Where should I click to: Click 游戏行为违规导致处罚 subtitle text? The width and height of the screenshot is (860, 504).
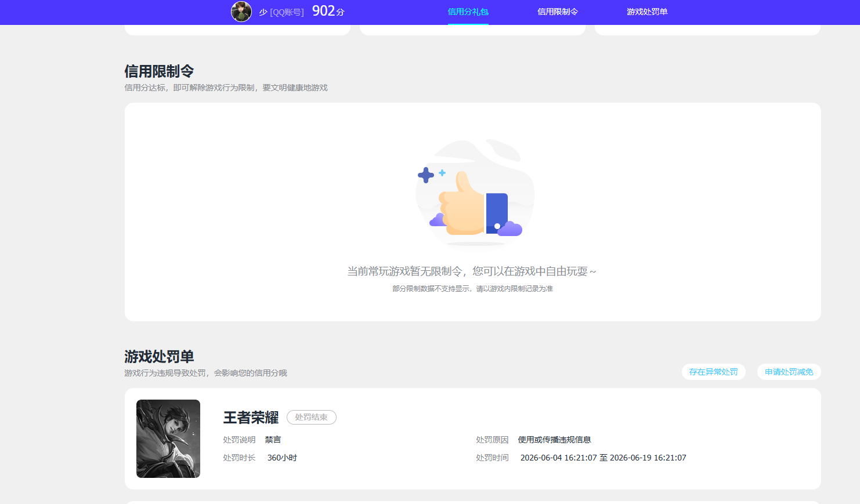[x=205, y=373]
